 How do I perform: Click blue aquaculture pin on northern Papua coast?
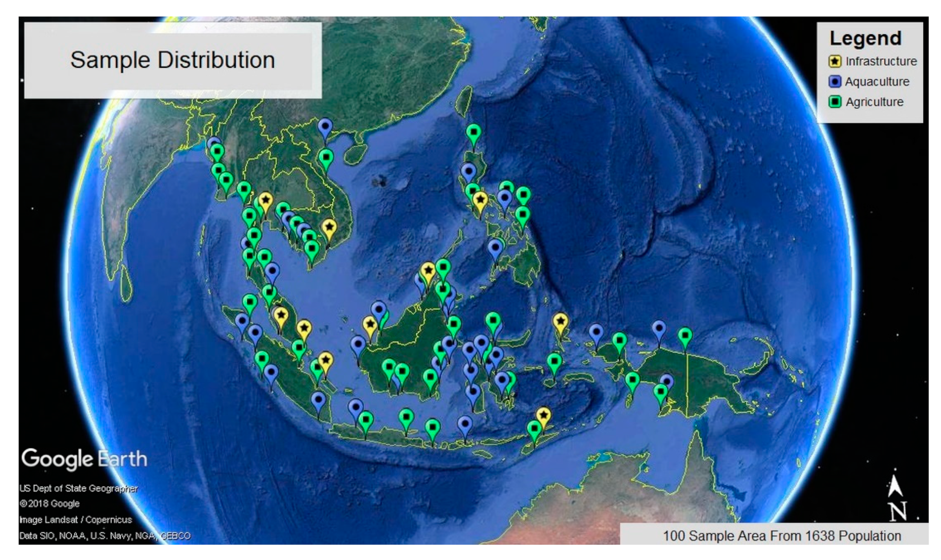tap(659, 329)
